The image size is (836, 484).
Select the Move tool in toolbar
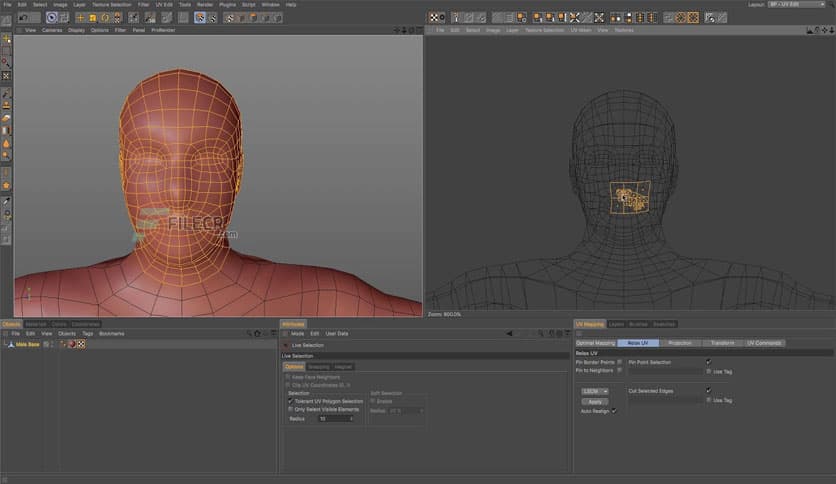coord(80,18)
